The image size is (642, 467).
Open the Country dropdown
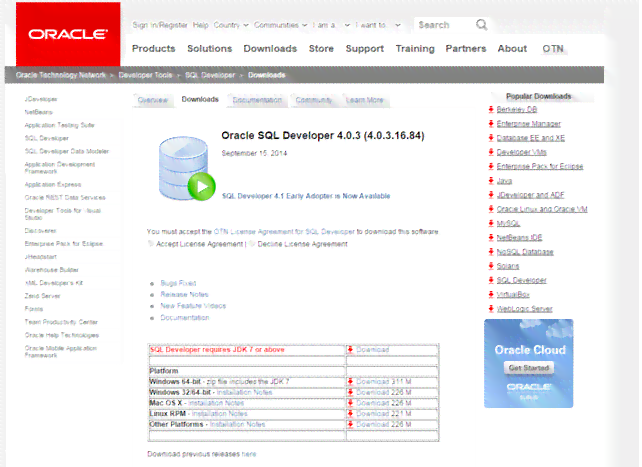(x=231, y=25)
